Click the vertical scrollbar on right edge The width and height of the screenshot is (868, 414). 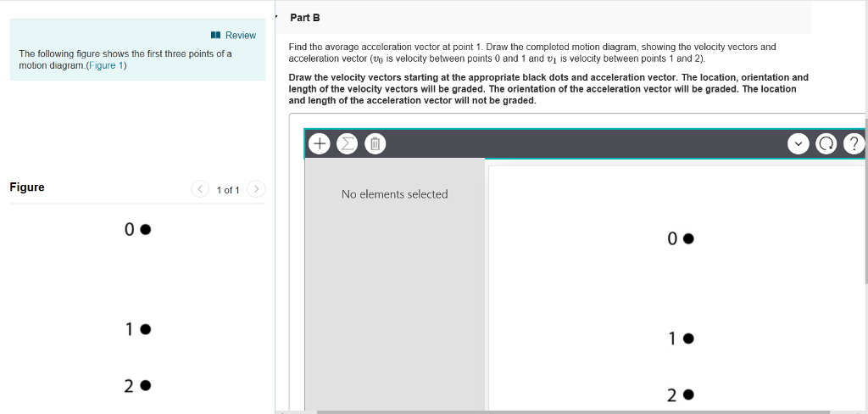tap(866, 200)
